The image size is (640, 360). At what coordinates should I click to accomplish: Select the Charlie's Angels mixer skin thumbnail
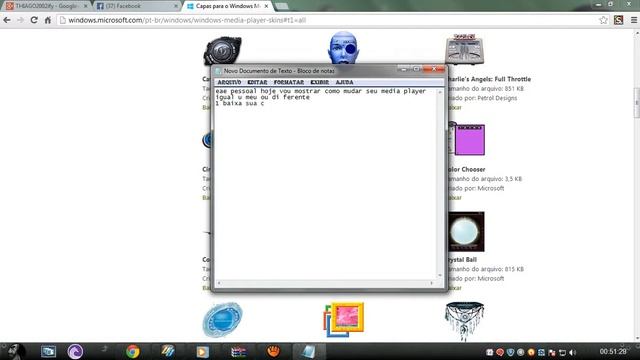pyautogui.click(x=464, y=49)
